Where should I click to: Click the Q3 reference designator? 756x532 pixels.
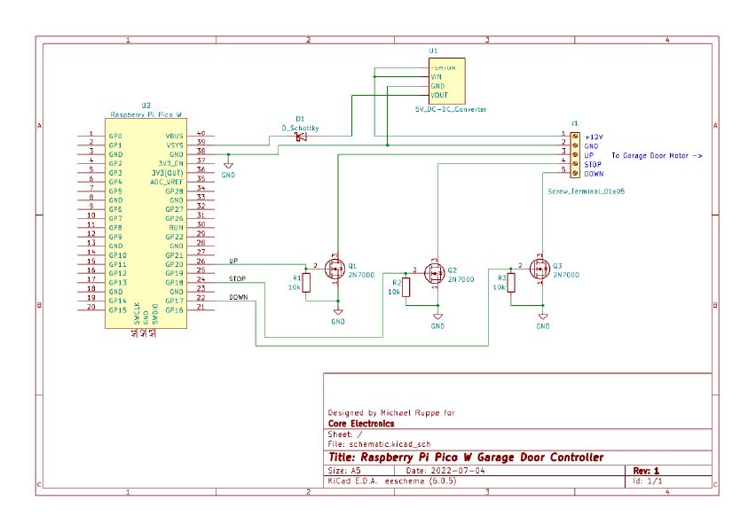557,265
